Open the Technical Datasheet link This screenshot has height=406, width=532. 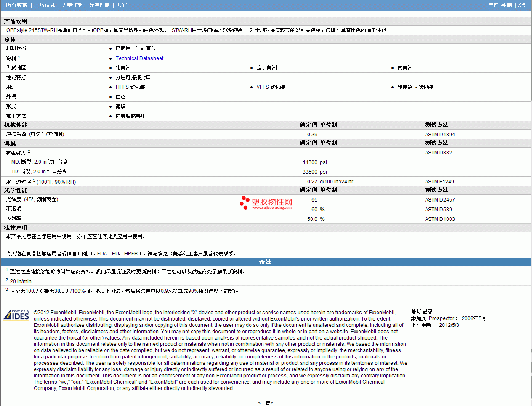[139, 58]
